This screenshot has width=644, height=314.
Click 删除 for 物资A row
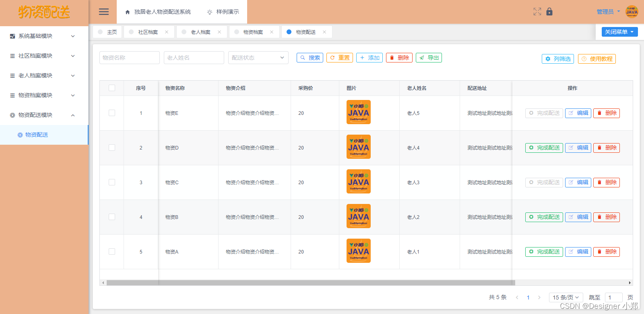(x=607, y=252)
